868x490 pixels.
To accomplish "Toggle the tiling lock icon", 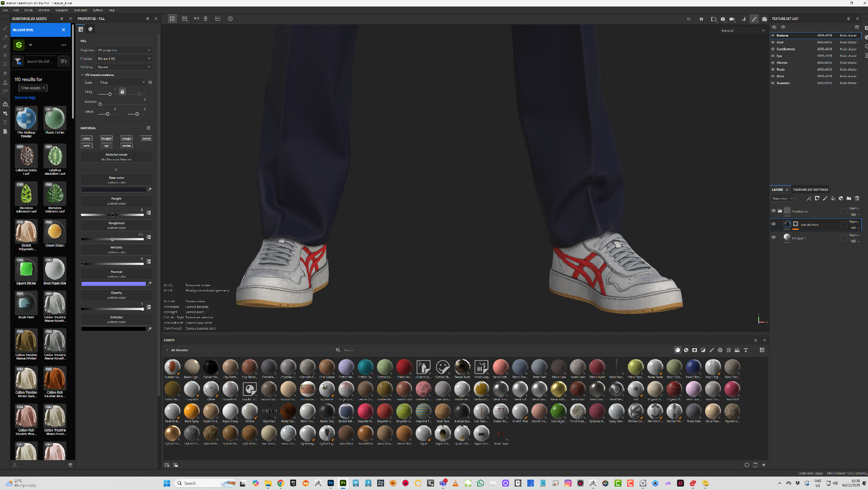I will [x=122, y=91].
